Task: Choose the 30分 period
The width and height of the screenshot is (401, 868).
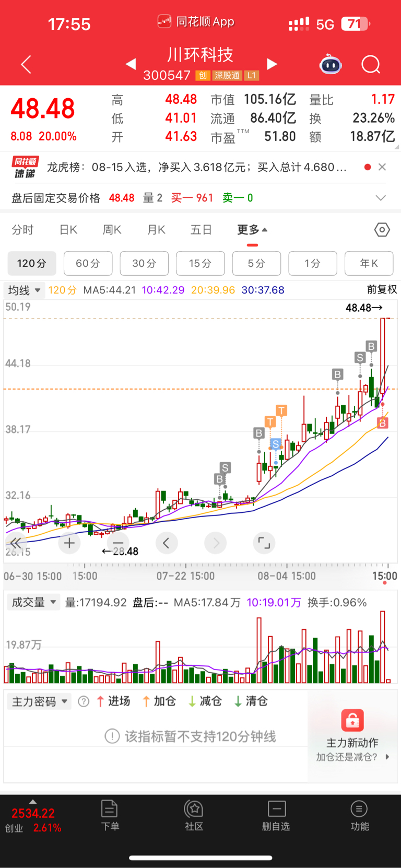Action: 144,263
